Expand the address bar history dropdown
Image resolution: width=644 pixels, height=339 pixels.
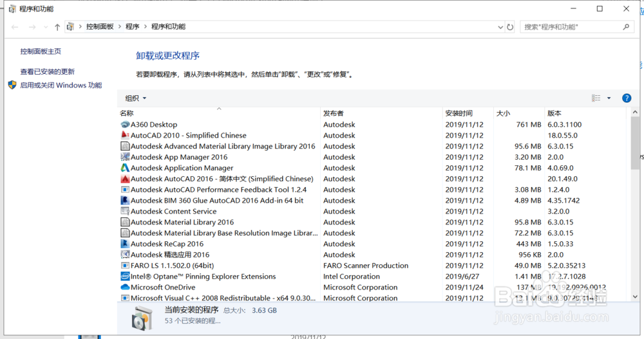coord(500,27)
